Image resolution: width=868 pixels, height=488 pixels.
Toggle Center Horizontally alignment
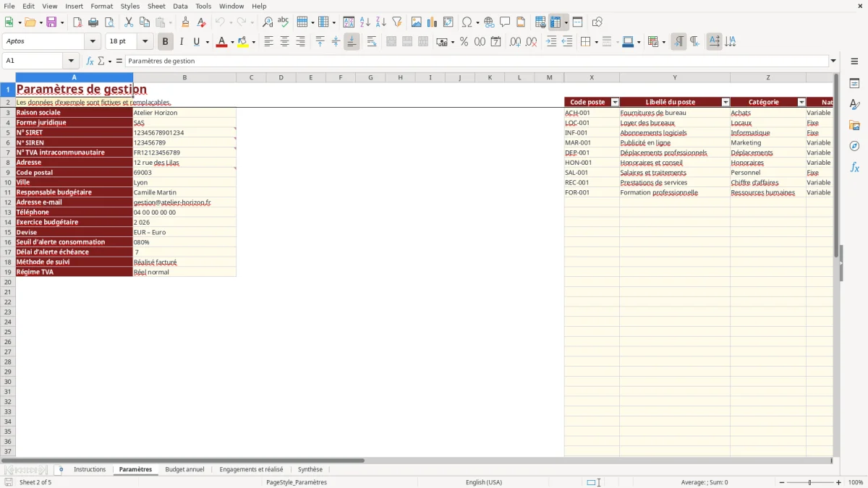(284, 42)
